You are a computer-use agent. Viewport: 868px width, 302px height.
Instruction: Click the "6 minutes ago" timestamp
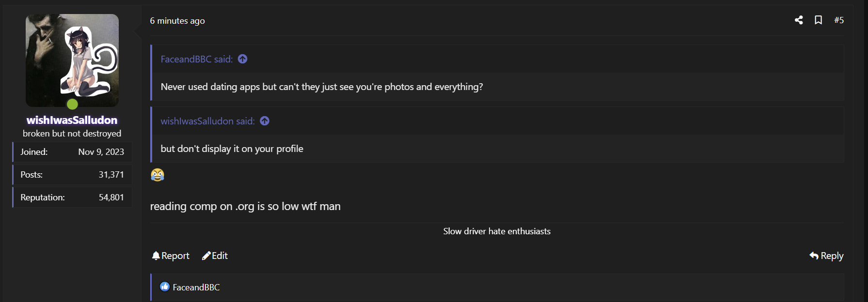coord(177,21)
